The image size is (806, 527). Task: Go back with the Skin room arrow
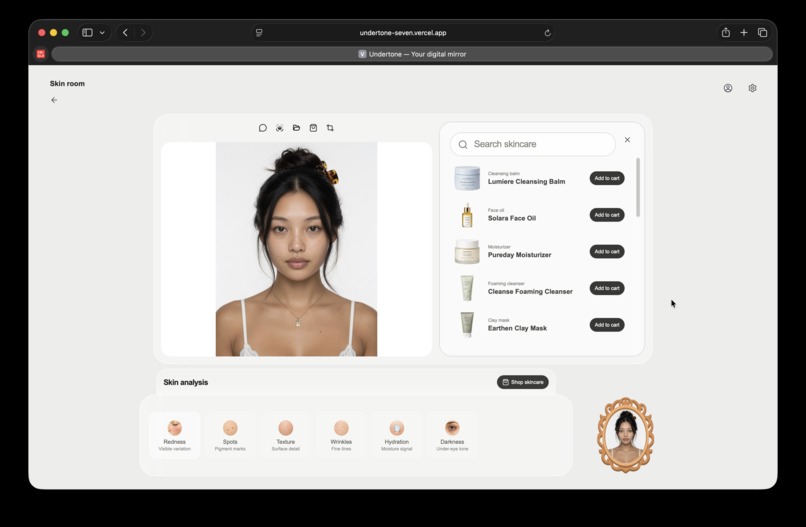click(54, 100)
